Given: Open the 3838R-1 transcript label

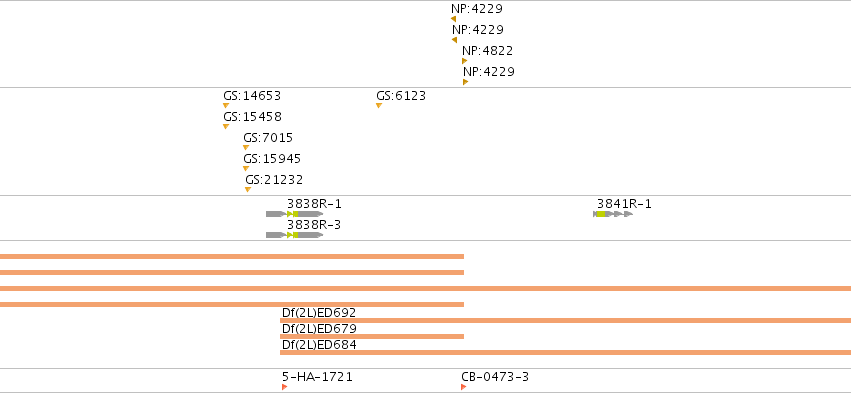Looking at the screenshot, I should [314, 204].
